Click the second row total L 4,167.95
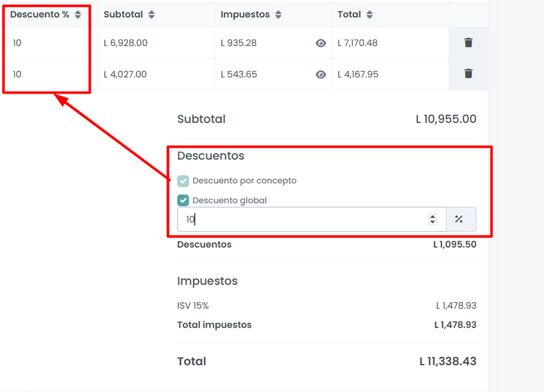 pyautogui.click(x=358, y=74)
